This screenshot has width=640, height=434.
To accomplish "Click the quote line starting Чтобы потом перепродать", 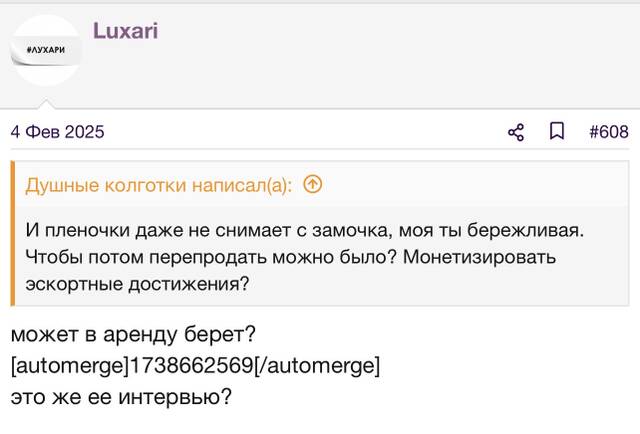I will [x=291, y=257].
